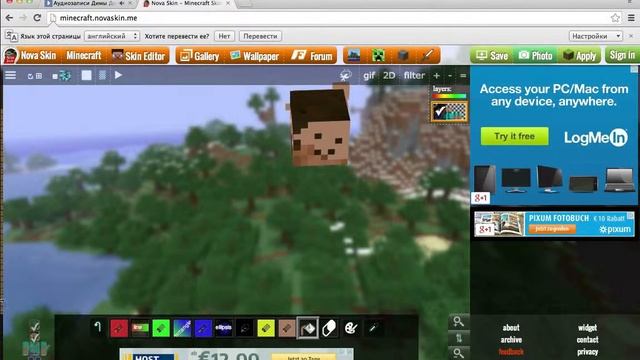Click the Sign in button
Screen dimensions: 640x360
(x=622, y=55)
